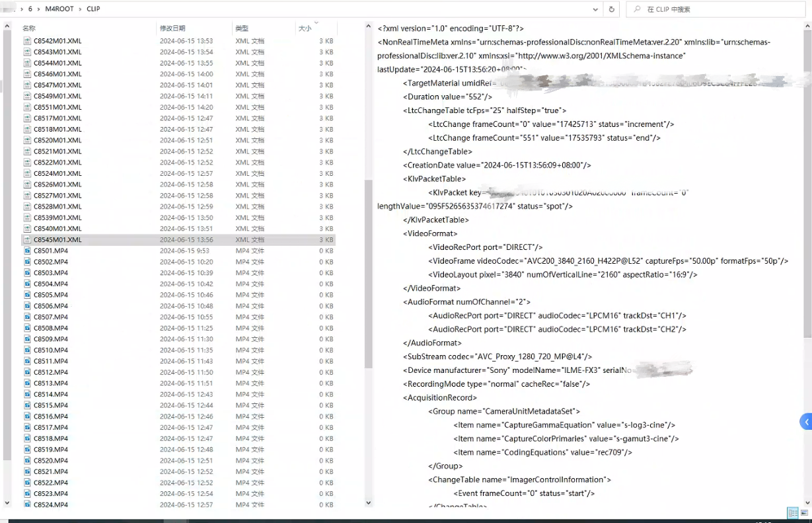This screenshot has height=523, width=812.
Task: Click the file icon next to C8547M01.XML
Action: pyautogui.click(x=28, y=85)
